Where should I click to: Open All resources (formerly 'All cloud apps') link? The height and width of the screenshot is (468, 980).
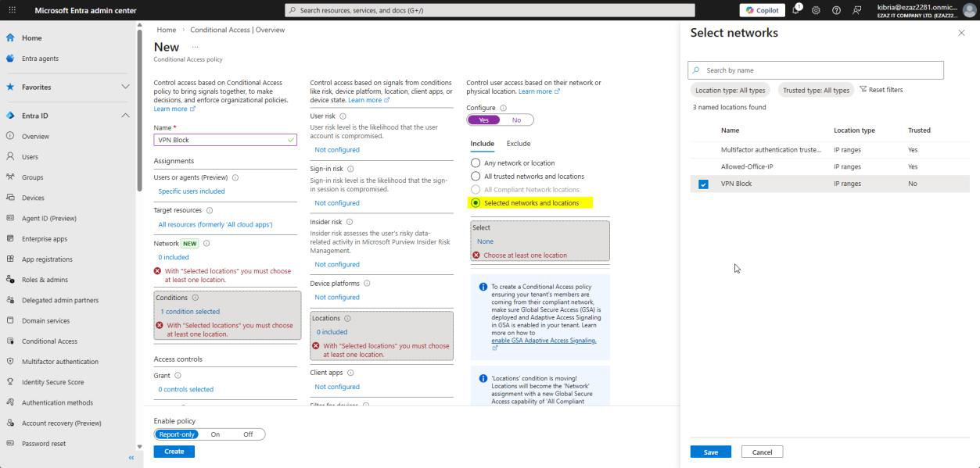tap(215, 224)
